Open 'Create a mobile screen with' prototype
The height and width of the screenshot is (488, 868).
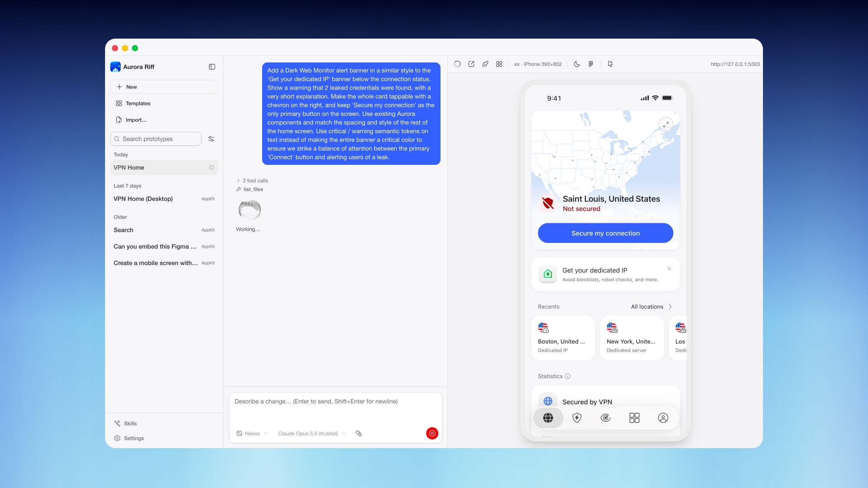pyautogui.click(x=164, y=263)
